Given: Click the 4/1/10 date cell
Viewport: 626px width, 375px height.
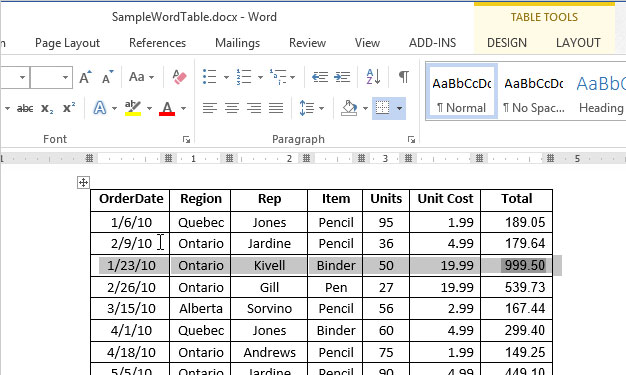Looking at the screenshot, I should (130, 331).
